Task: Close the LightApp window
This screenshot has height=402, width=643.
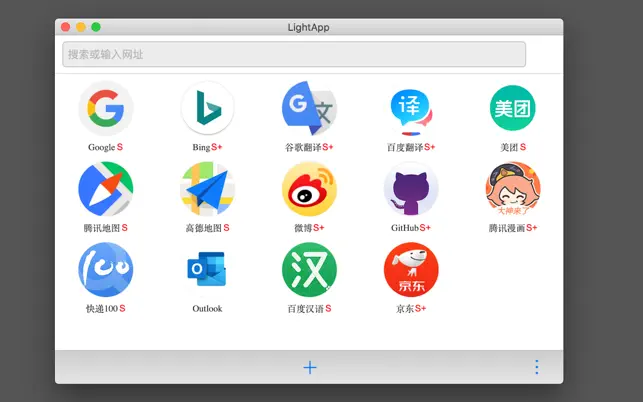Action: (x=66, y=27)
